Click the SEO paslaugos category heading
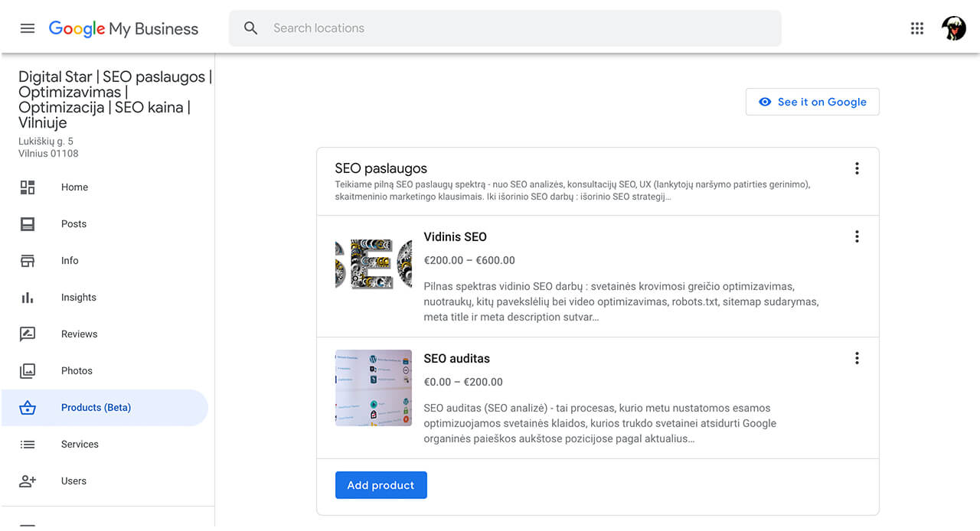980x531 pixels. pyautogui.click(x=381, y=168)
